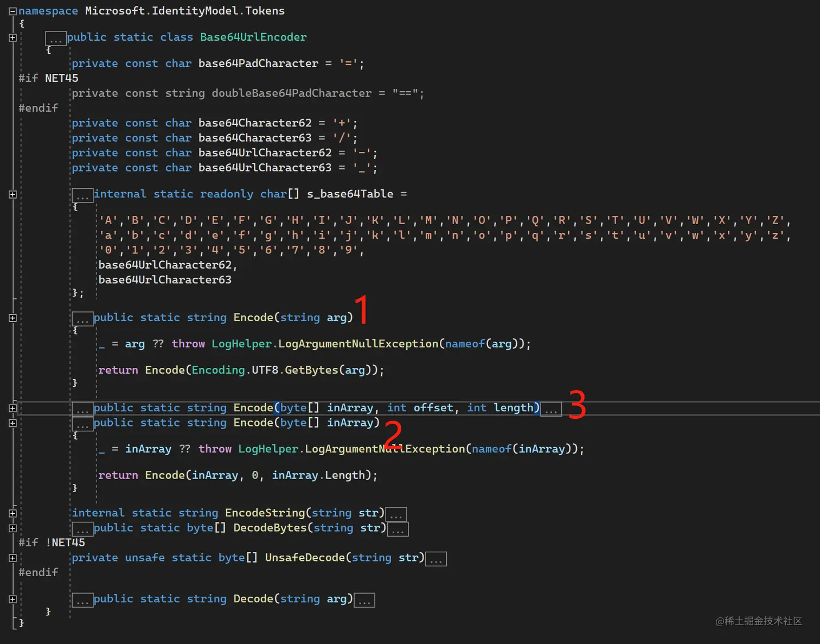The width and height of the screenshot is (820, 644).
Task: Click base64UrlCharacter63 in its const declaration
Action: point(265,168)
